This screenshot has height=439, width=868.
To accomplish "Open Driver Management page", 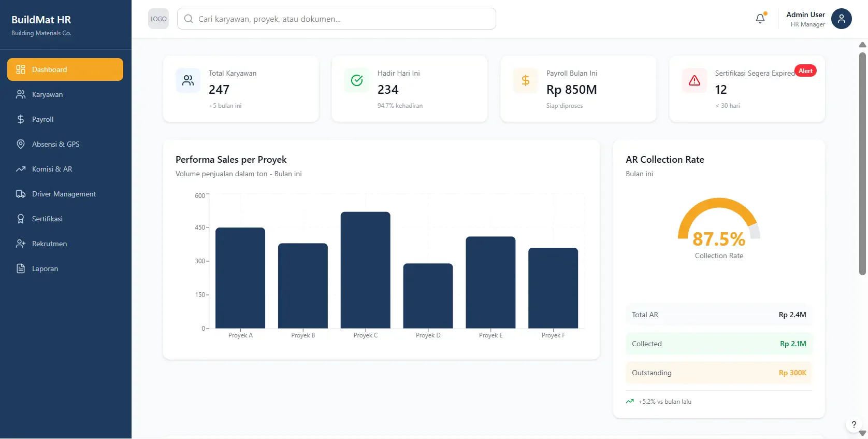I will (x=65, y=194).
